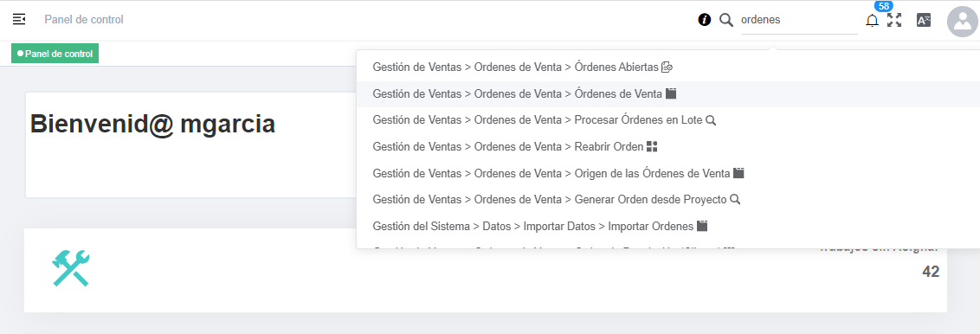980x334 pixels.
Task: Click the search field containing 'ordenes'
Action: tap(799, 20)
